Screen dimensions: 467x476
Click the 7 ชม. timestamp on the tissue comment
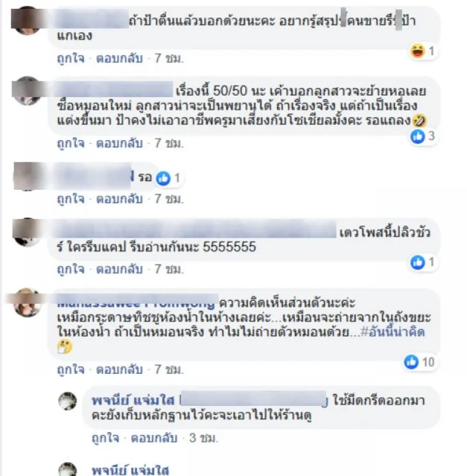[x=169, y=370]
